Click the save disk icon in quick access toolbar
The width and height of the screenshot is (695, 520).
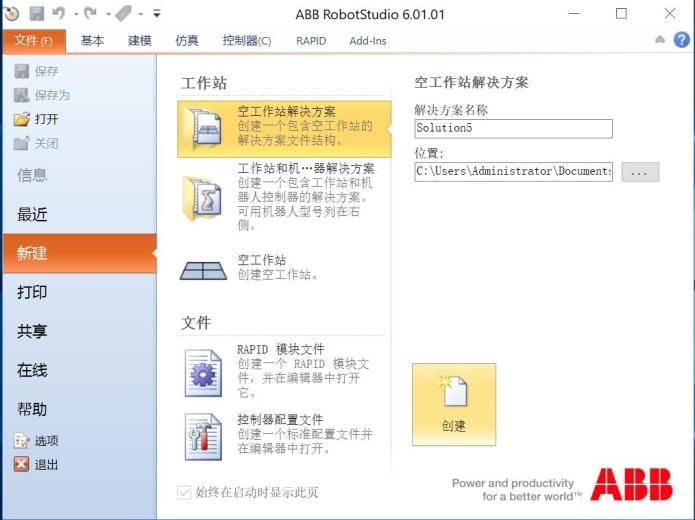37,13
